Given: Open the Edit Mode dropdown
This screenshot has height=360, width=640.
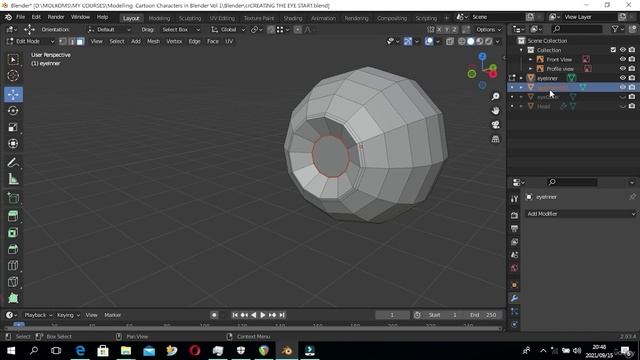Looking at the screenshot, I should pos(30,41).
